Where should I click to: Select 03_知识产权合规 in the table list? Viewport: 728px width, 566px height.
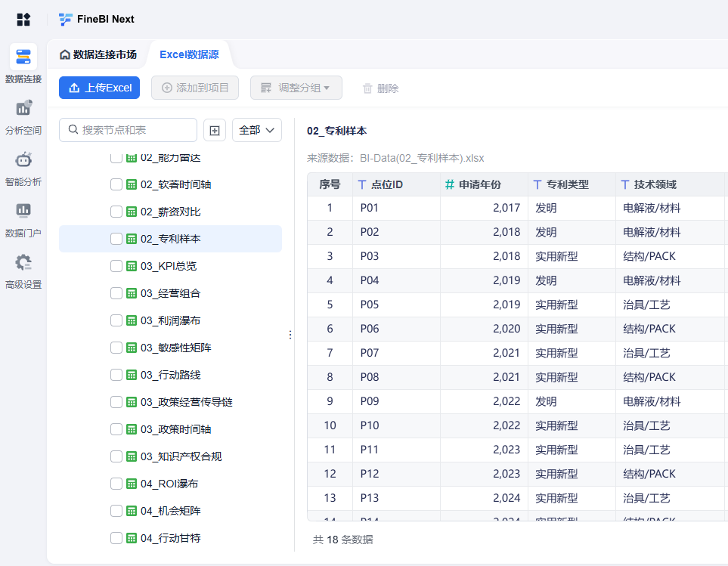click(x=170, y=456)
